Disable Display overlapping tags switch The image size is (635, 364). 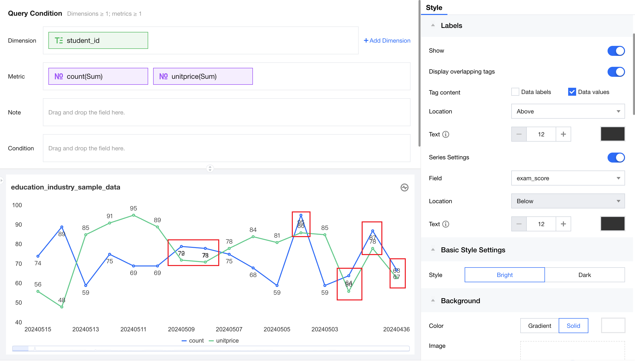pyautogui.click(x=616, y=72)
